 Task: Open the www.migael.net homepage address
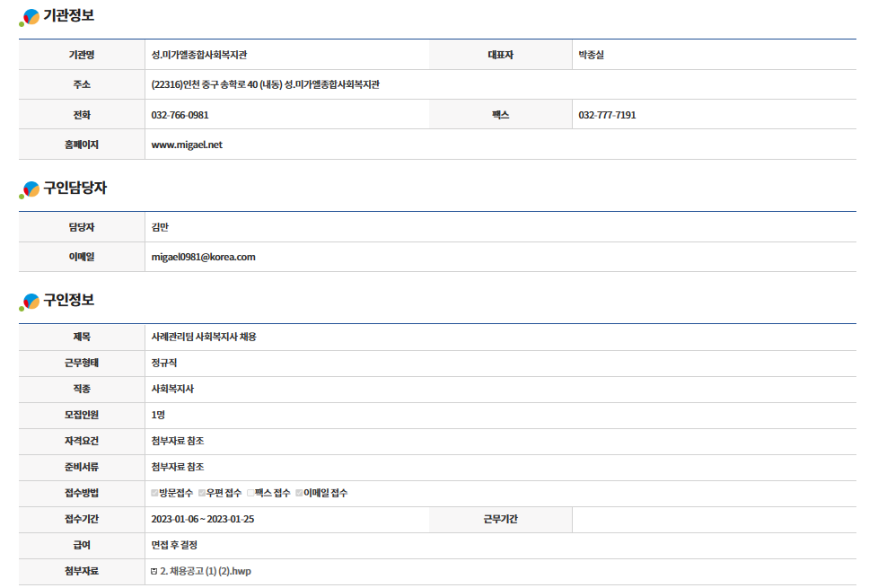coord(187,145)
